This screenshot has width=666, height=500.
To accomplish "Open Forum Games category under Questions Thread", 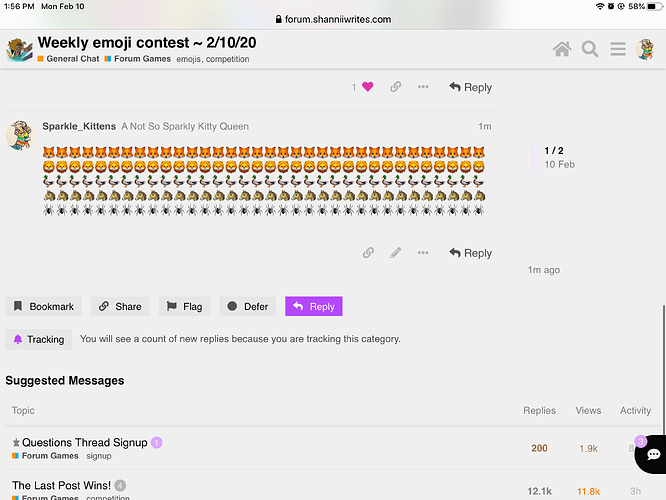I will [x=45, y=456].
